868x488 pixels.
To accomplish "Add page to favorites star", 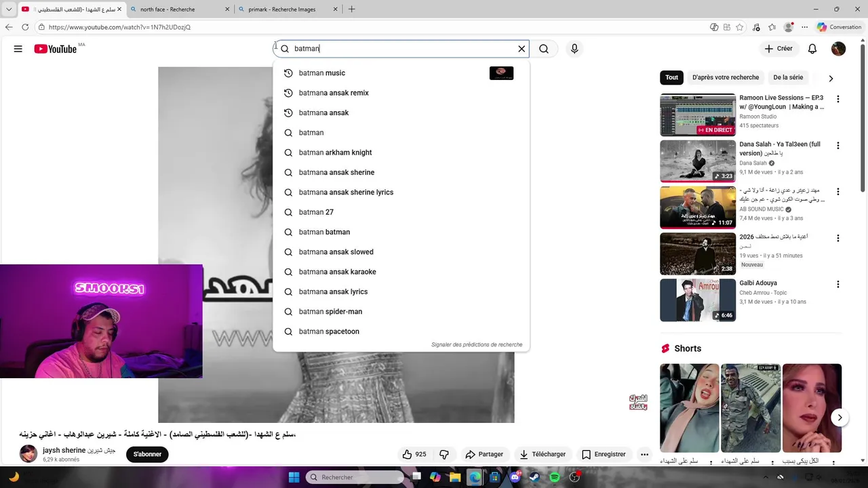I will click(x=740, y=27).
